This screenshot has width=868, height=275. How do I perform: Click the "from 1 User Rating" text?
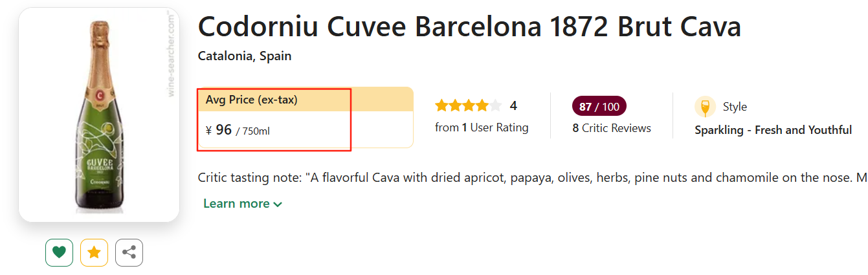click(481, 127)
